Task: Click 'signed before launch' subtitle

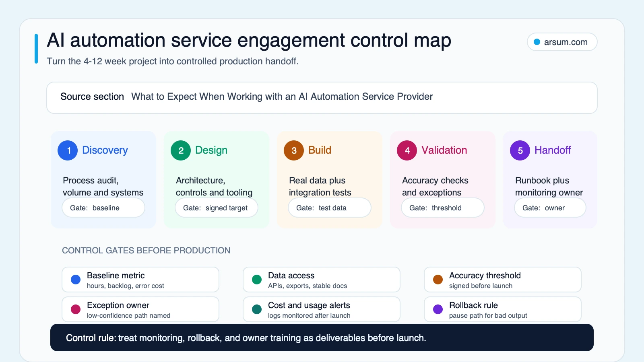Action: pos(481,286)
